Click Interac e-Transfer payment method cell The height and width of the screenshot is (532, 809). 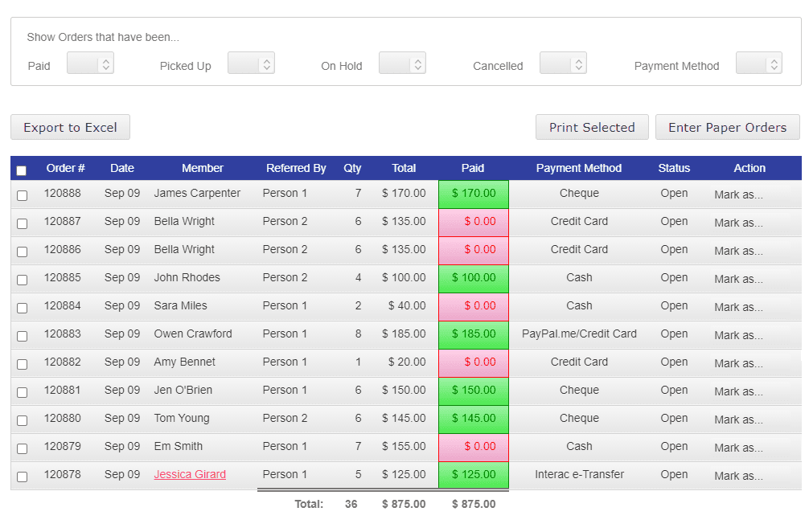coord(579,474)
